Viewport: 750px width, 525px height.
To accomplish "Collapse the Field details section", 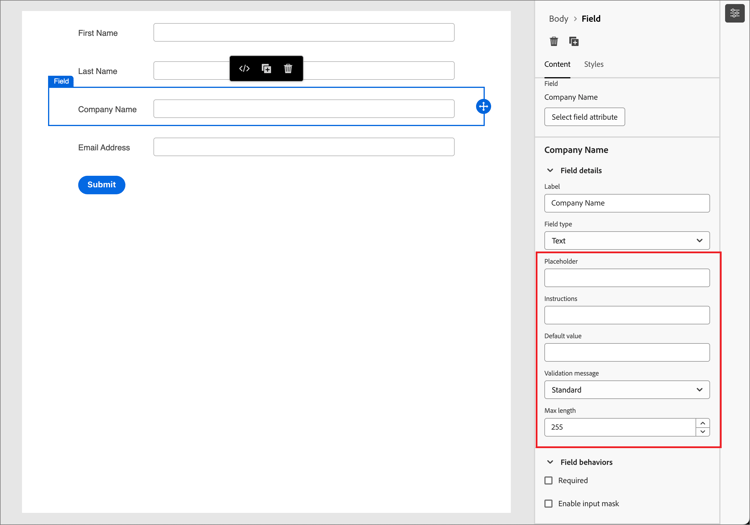I will (550, 170).
